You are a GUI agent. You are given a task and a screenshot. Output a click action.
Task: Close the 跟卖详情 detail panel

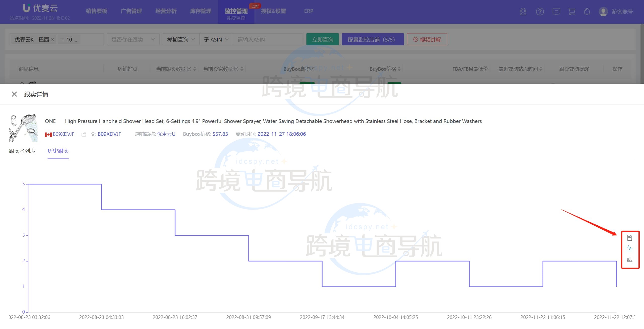pos(14,94)
